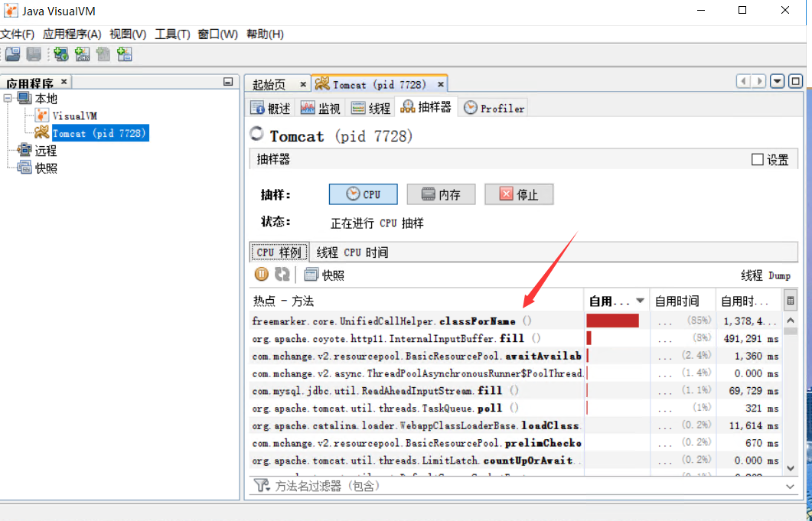Image resolution: width=812 pixels, height=521 pixels.
Task: Select Tomcat (pid 7728) tree item
Action: click(100, 133)
